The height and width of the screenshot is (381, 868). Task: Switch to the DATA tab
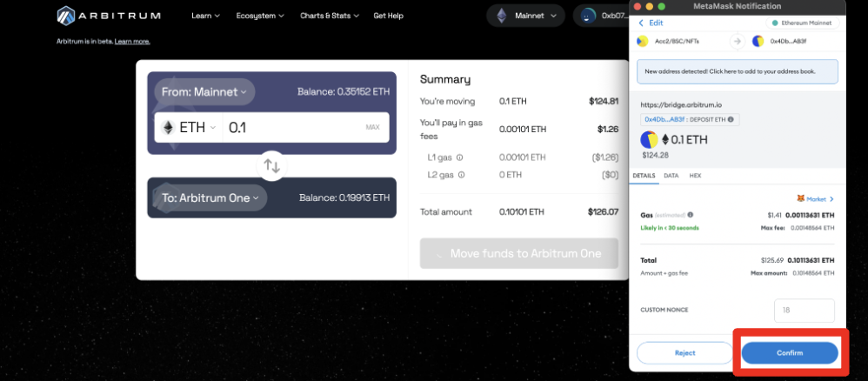671,176
